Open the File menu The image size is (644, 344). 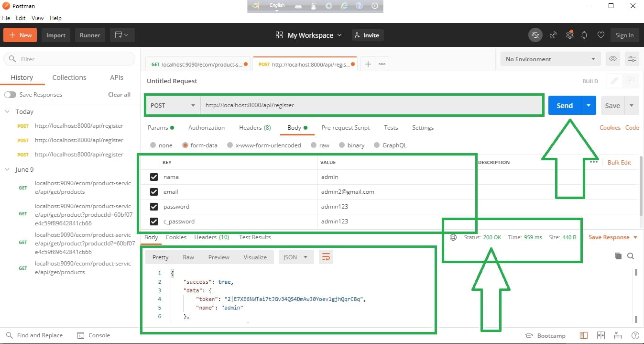pyautogui.click(x=6, y=18)
